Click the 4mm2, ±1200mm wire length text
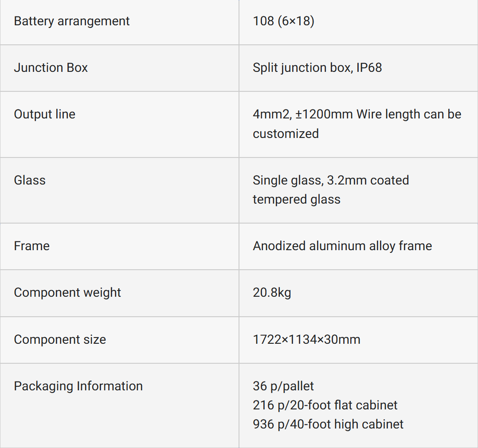 (357, 114)
